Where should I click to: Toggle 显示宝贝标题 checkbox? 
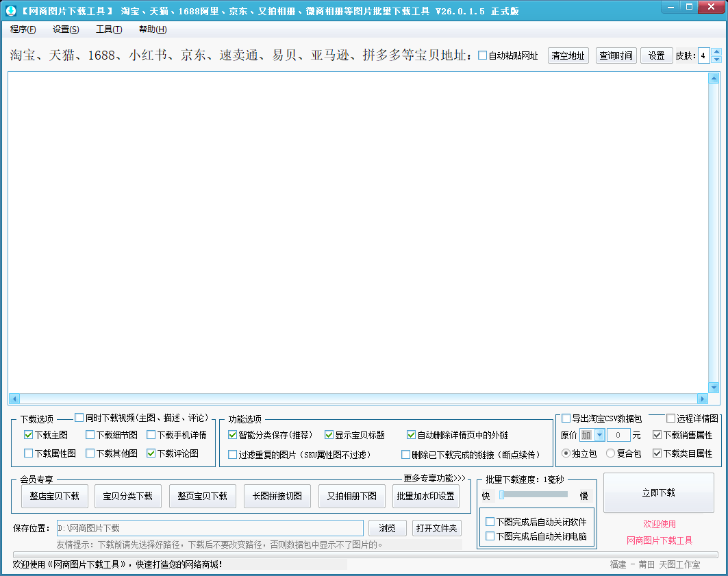point(329,435)
